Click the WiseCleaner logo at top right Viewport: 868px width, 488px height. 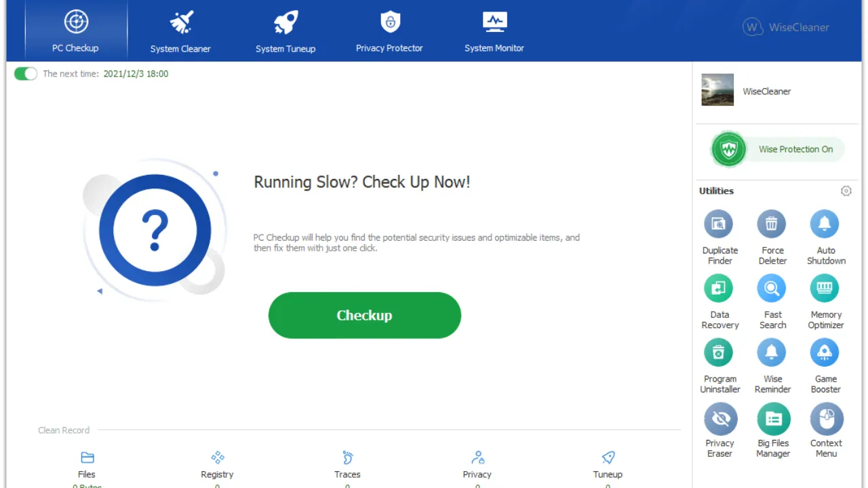tap(786, 27)
